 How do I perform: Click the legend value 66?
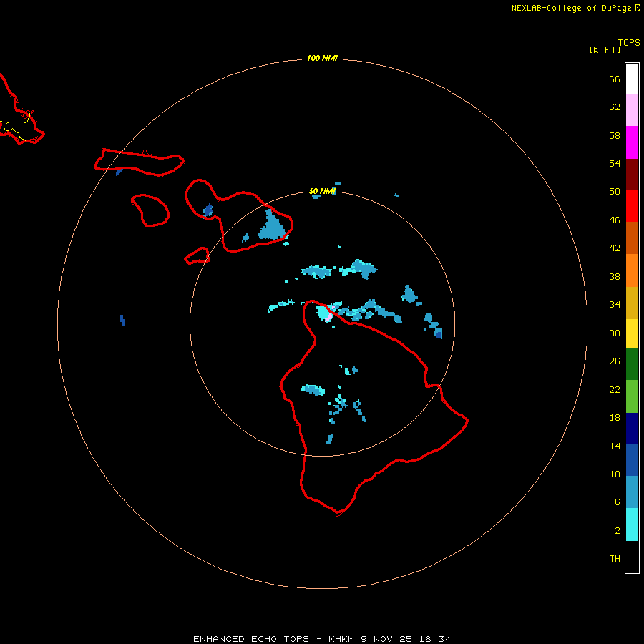[615, 79]
